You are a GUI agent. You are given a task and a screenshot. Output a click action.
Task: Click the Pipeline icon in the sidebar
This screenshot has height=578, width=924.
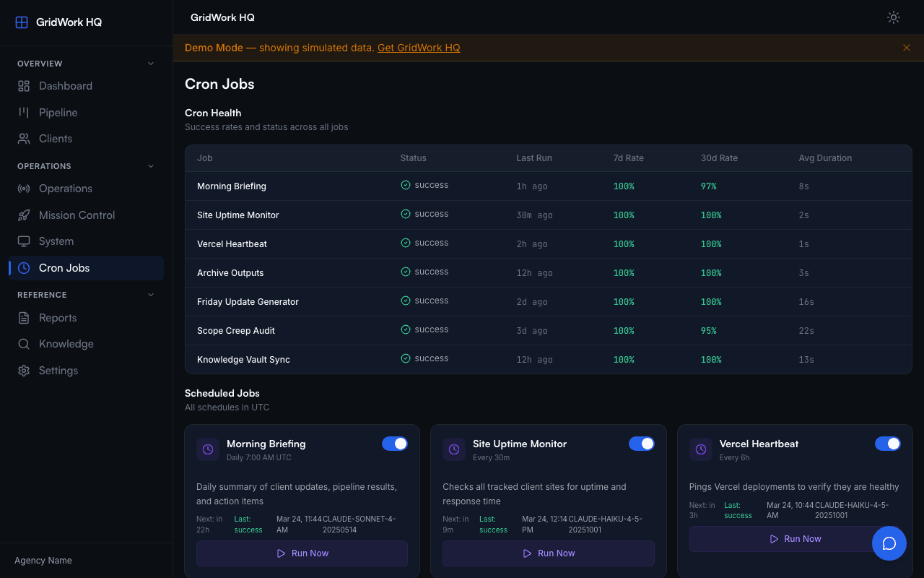(x=23, y=112)
